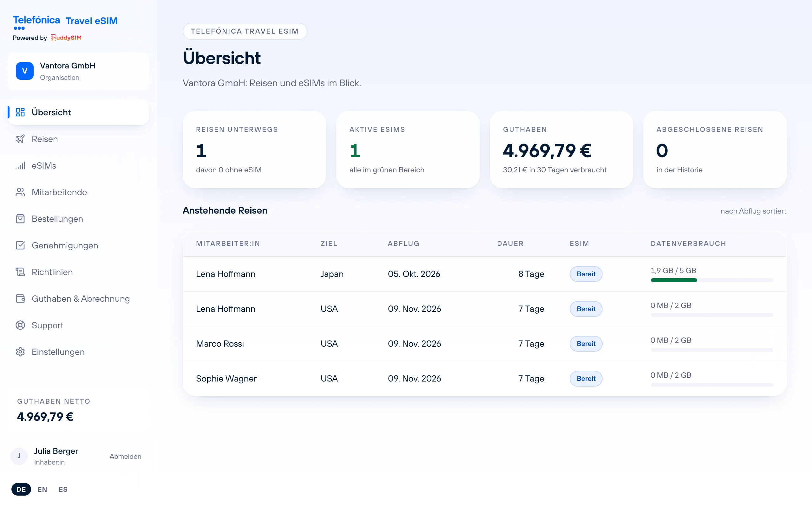The width and height of the screenshot is (812, 507).
Task: Click the eSIMs signal bars icon
Action: point(20,166)
